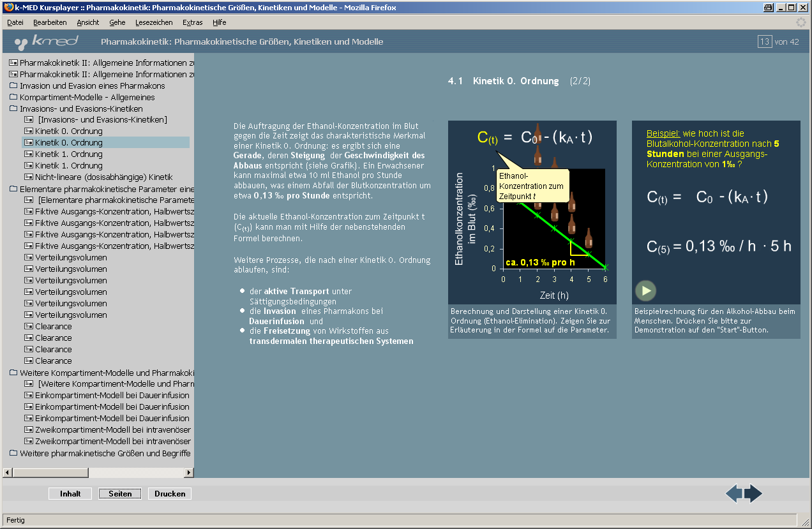Open the Extras menu
This screenshot has height=529, width=812.
tap(192, 22)
